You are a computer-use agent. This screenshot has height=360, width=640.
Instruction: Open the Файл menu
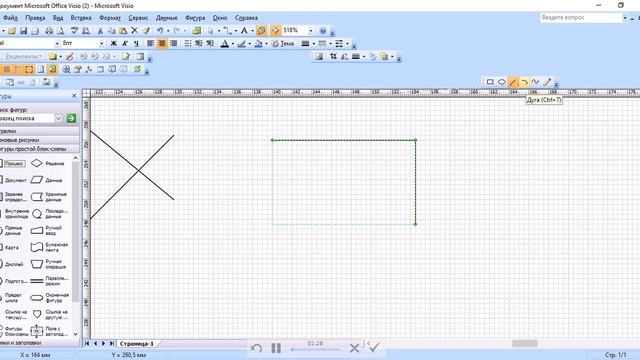click(x=11, y=18)
